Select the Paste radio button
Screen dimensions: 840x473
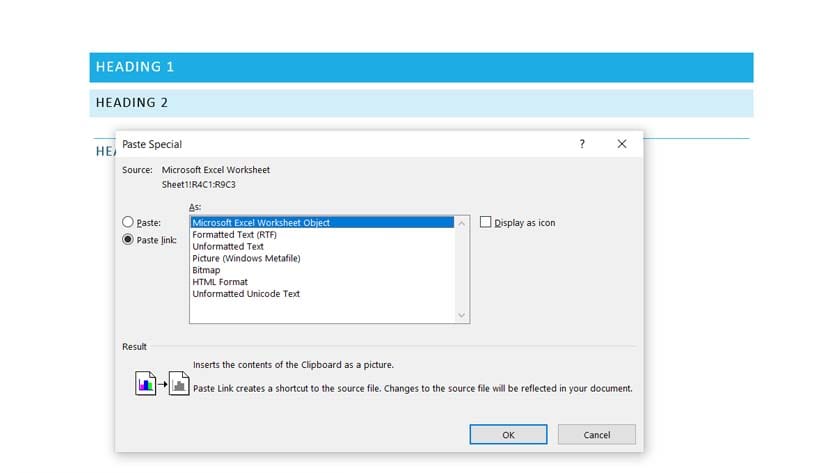click(x=128, y=222)
